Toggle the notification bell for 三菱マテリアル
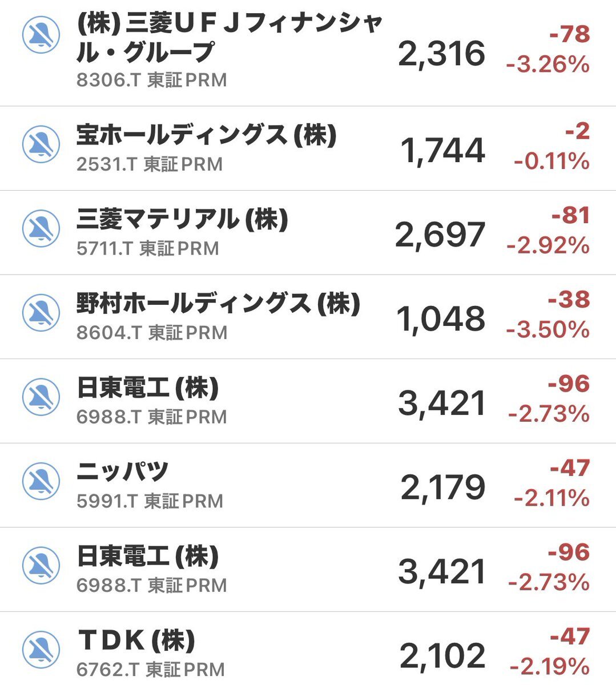This screenshot has width=616, height=685. click(x=41, y=228)
